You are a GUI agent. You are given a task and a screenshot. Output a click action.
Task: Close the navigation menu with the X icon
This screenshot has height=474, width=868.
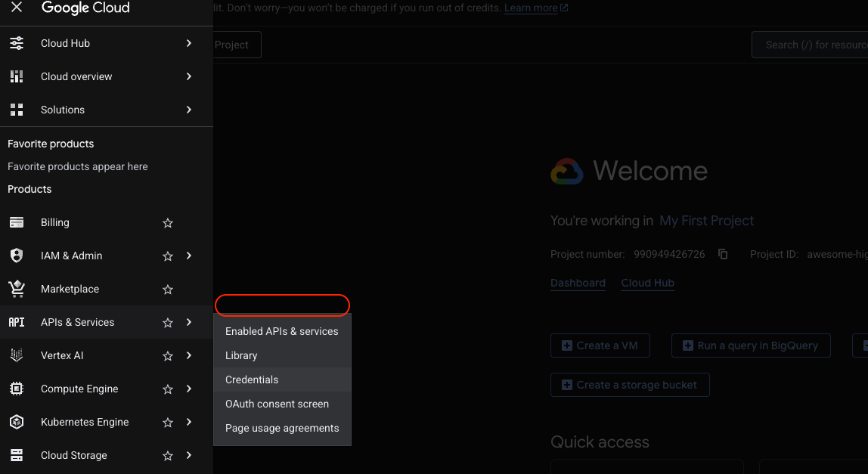pos(17,8)
